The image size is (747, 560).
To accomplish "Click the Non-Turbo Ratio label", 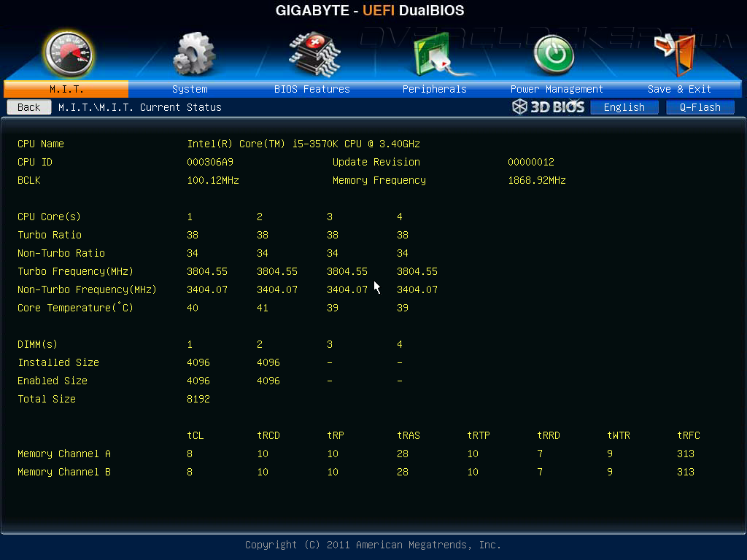I will coord(61,253).
